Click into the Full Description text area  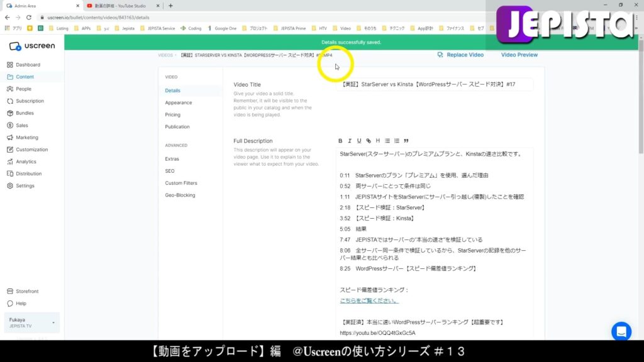point(435,243)
